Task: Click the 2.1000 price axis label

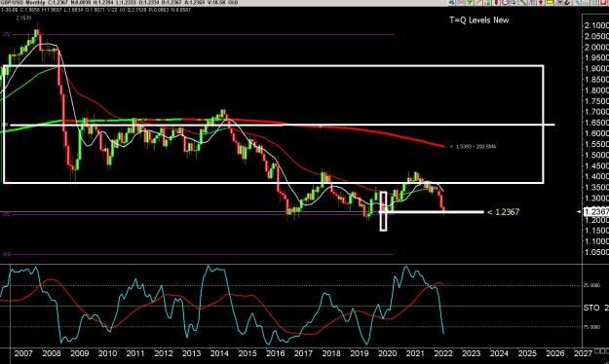Action: point(596,25)
